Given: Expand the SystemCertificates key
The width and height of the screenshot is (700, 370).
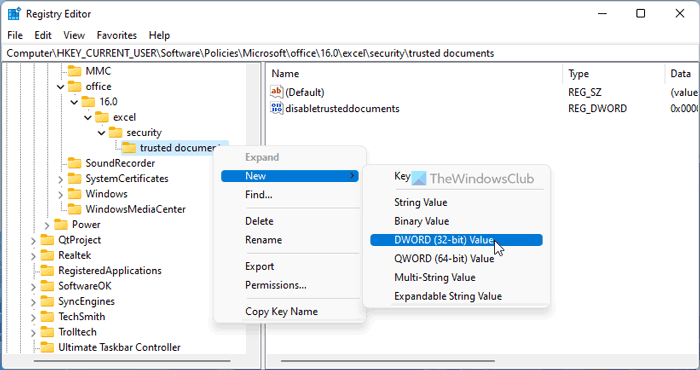Looking at the screenshot, I should pyautogui.click(x=61, y=179).
